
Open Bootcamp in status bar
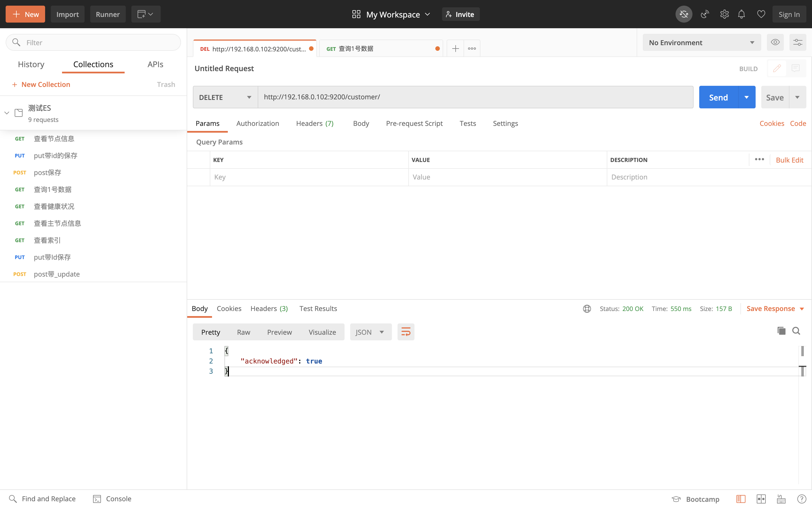coord(695,499)
